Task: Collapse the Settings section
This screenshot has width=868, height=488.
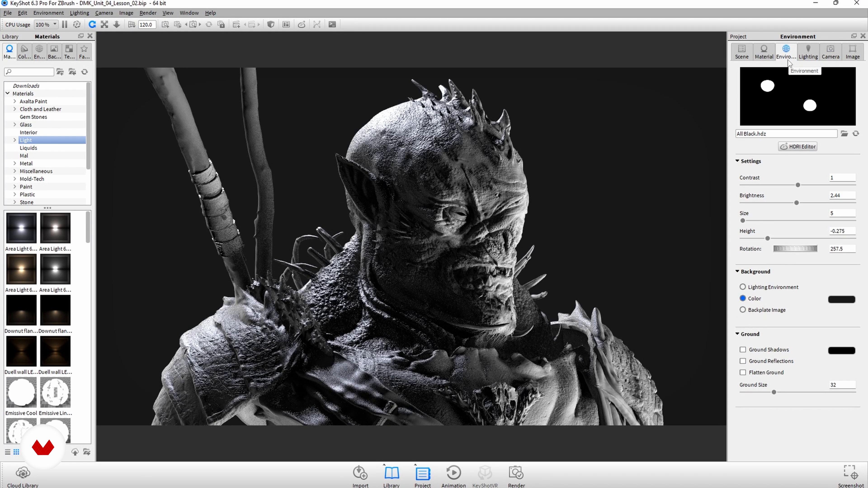Action: click(737, 161)
